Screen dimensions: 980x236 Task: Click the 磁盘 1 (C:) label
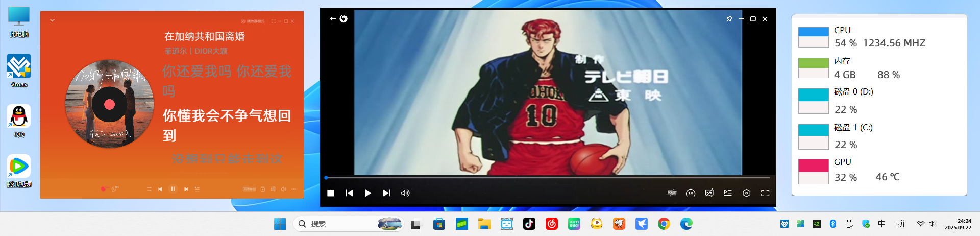(853, 127)
